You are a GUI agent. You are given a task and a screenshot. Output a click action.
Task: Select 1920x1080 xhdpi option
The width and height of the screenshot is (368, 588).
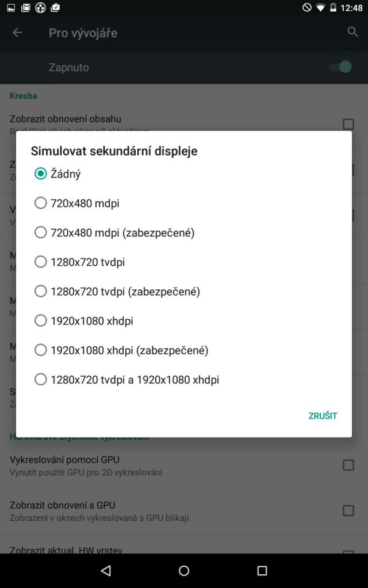click(183, 320)
